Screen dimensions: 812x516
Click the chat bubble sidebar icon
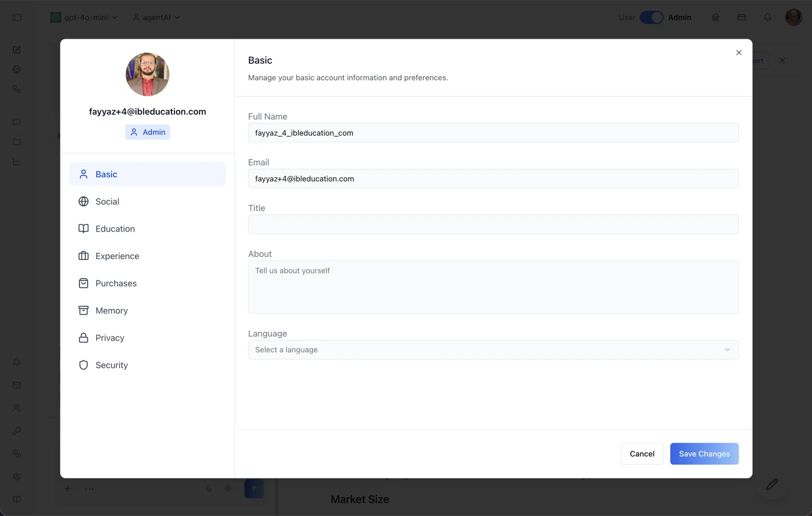click(17, 122)
